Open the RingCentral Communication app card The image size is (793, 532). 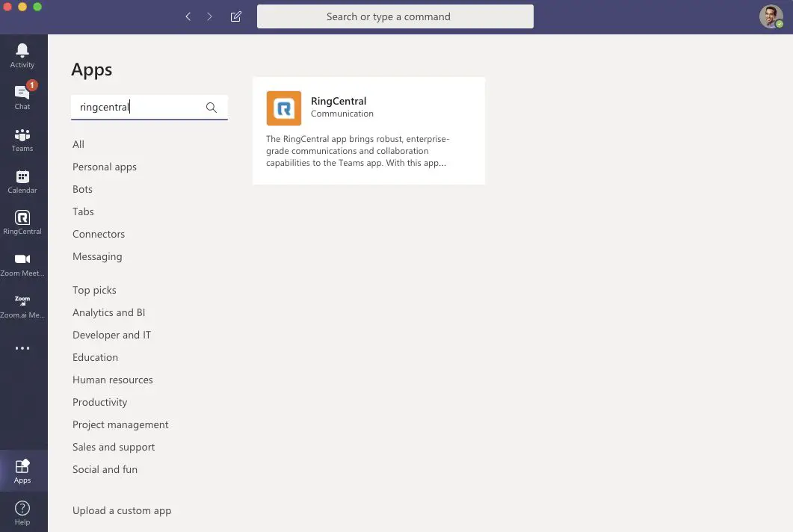point(368,131)
